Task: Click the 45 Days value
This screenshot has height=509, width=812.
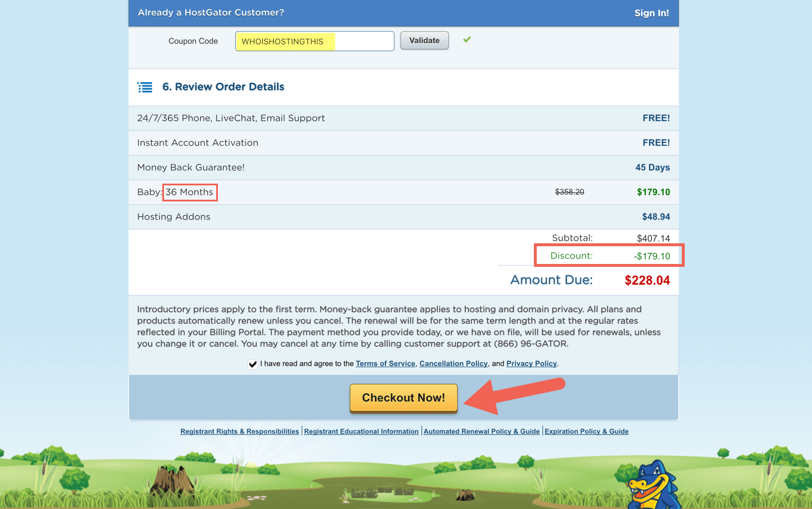Action: tap(653, 168)
